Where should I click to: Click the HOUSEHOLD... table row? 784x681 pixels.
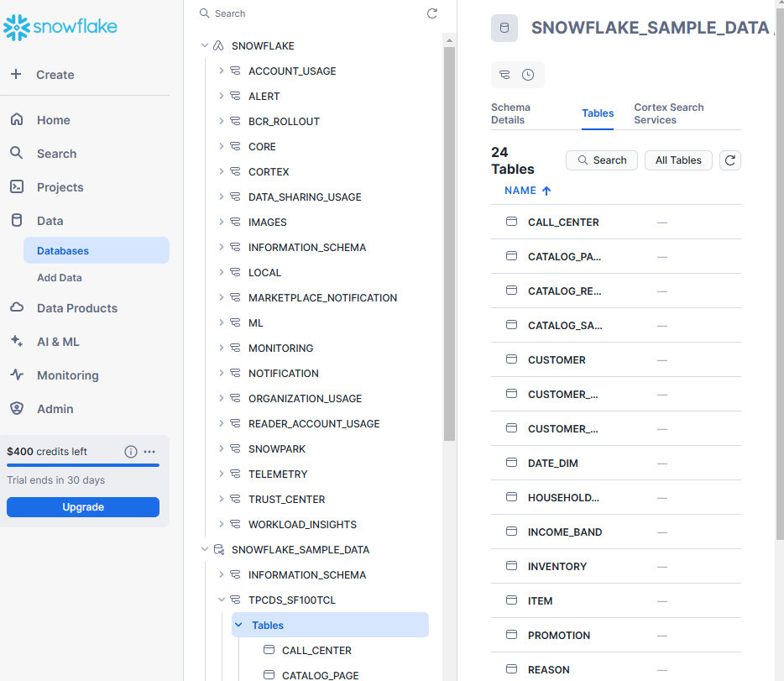point(616,497)
